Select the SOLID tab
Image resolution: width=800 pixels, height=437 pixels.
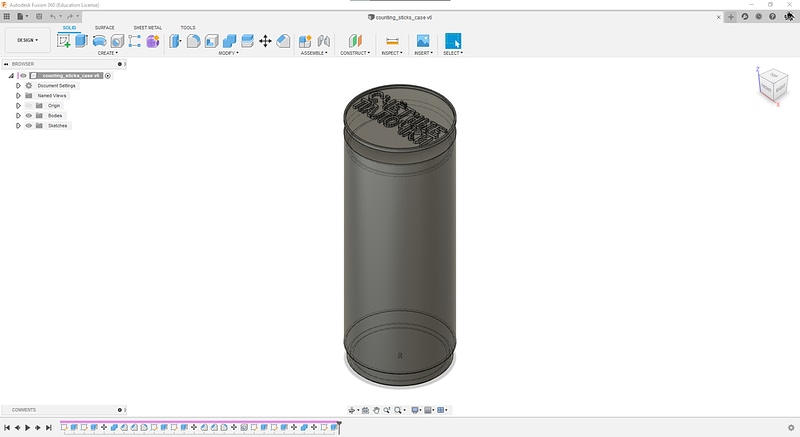click(x=69, y=28)
